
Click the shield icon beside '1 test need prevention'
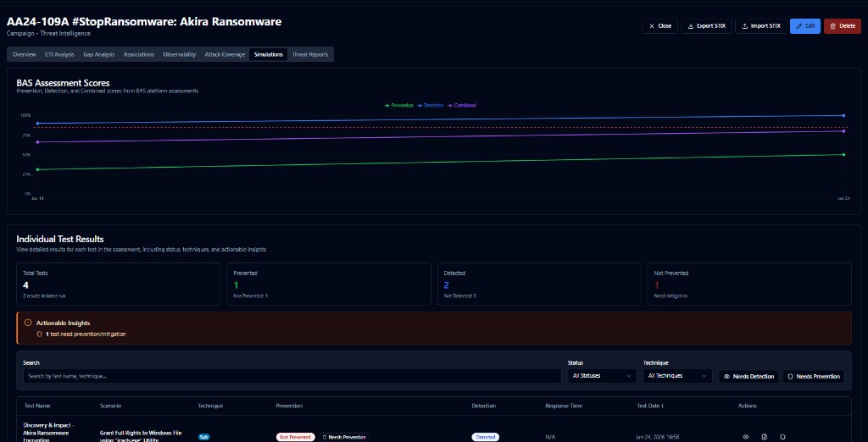[39, 334]
